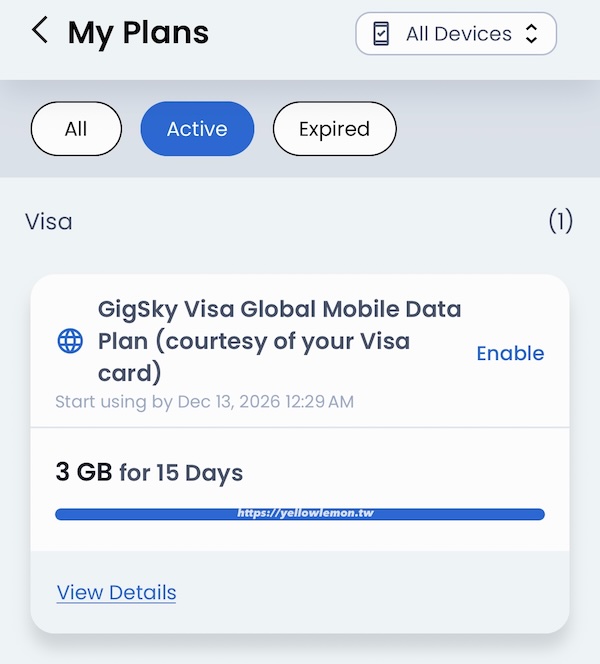Click the (1) plan count
Viewport: 600px width, 664px height.
[560, 221]
